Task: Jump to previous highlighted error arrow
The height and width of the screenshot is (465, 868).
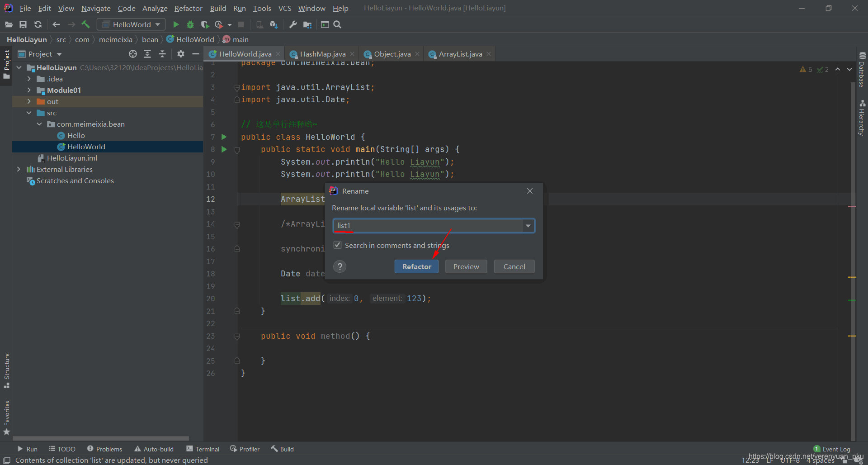Action: pyautogui.click(x=838, y=69)
